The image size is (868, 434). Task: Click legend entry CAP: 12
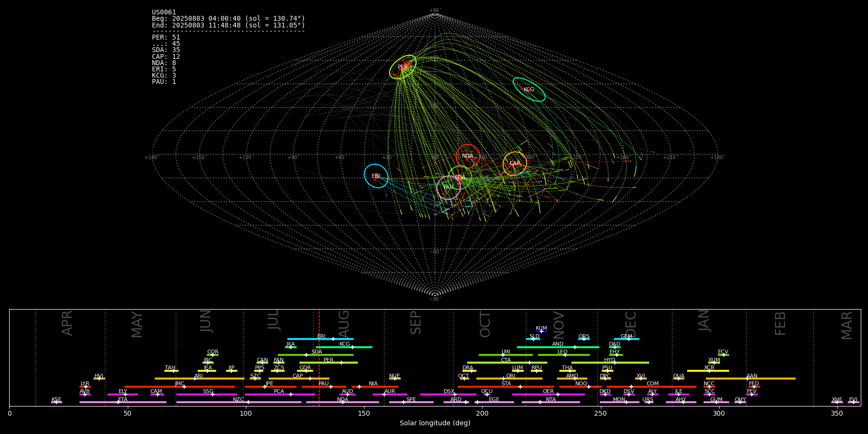coord(166,56)
